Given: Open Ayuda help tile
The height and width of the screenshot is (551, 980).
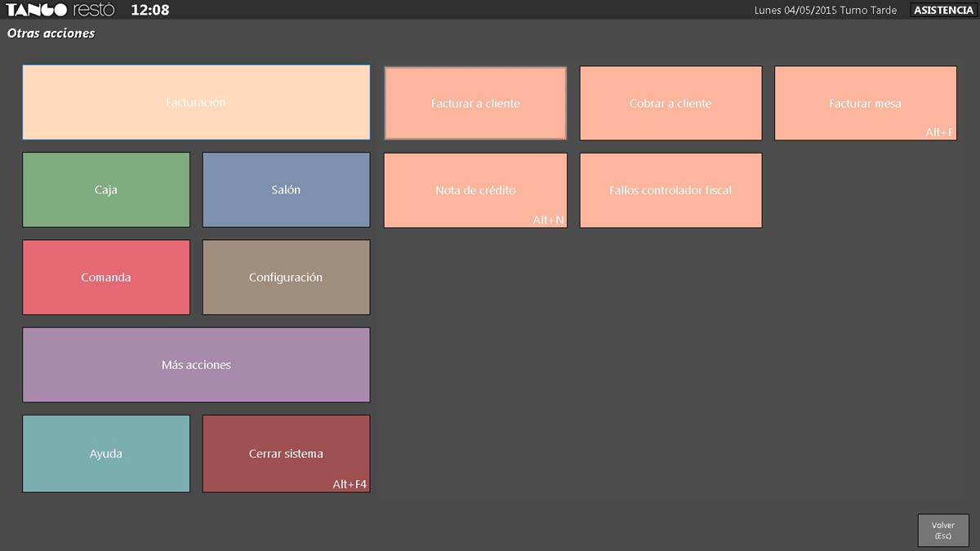Looking at the screenshot, I should coord(106,454).
